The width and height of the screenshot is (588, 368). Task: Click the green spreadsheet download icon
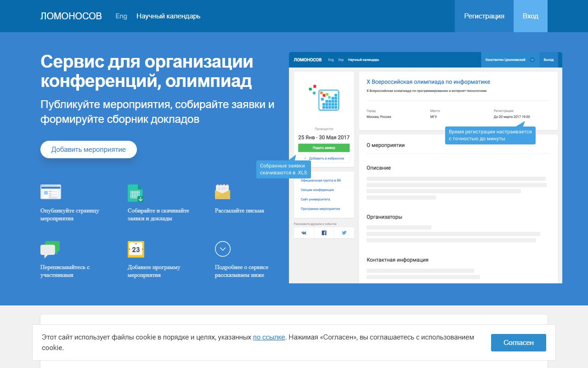coord(136,193)
